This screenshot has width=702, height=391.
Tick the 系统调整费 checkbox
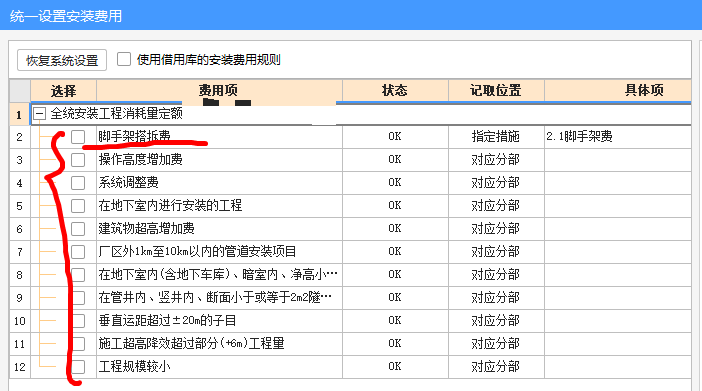78,183
